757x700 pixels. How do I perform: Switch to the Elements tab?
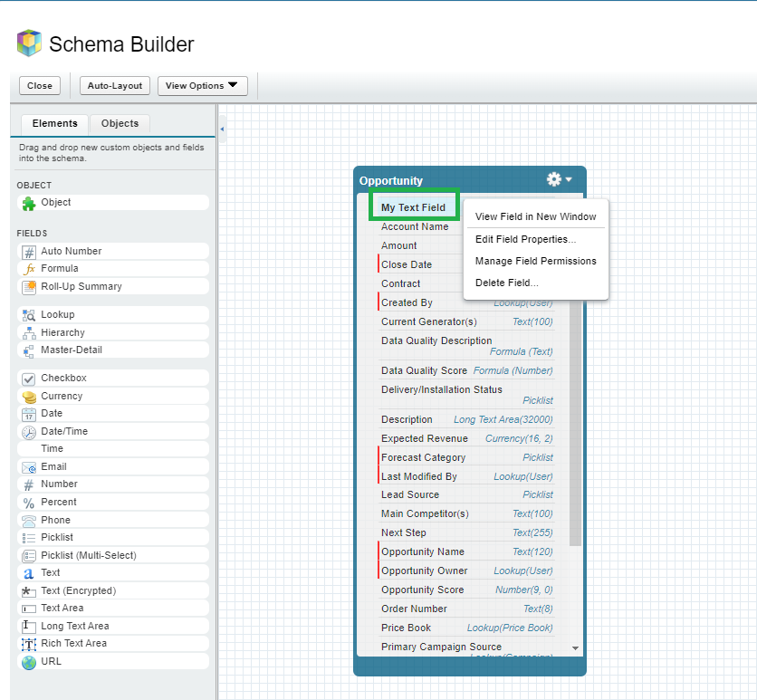(x=55, y=123)
